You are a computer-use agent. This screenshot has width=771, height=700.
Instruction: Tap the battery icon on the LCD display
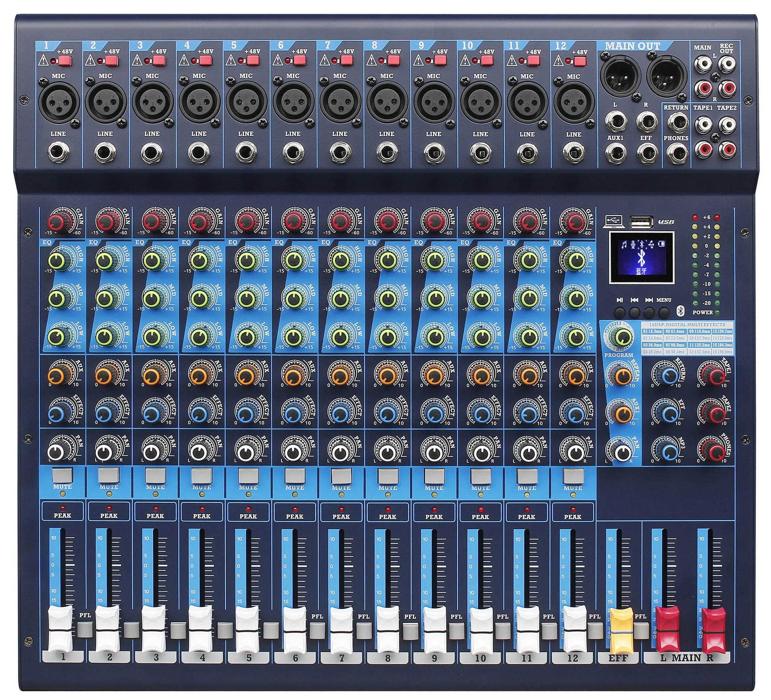[x=662, y=244]
